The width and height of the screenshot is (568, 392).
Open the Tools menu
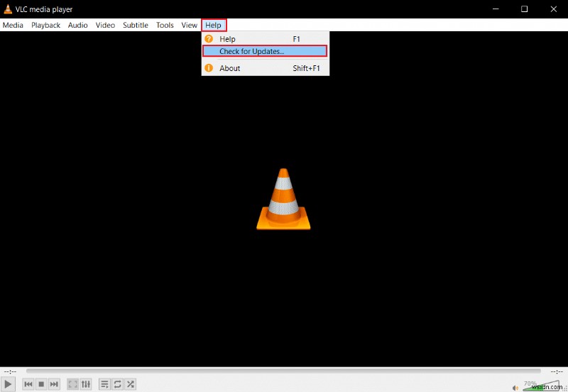click(165, 25)
